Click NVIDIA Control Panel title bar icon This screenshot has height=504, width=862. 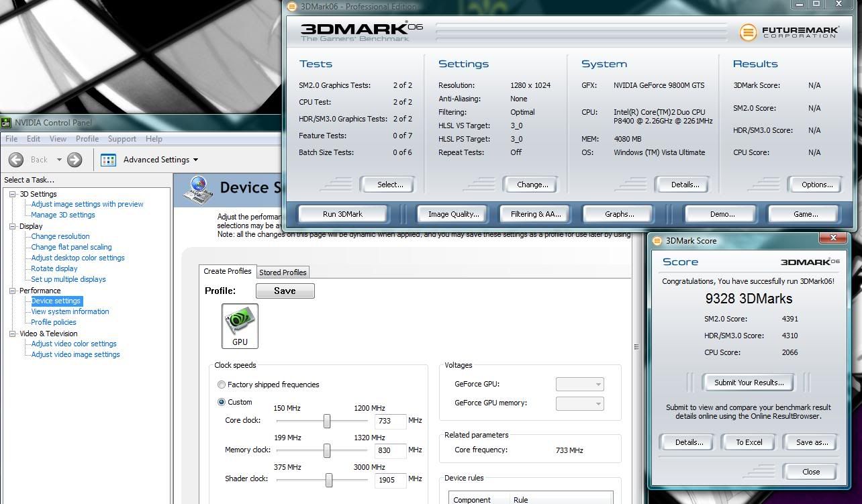click(7, 122)
